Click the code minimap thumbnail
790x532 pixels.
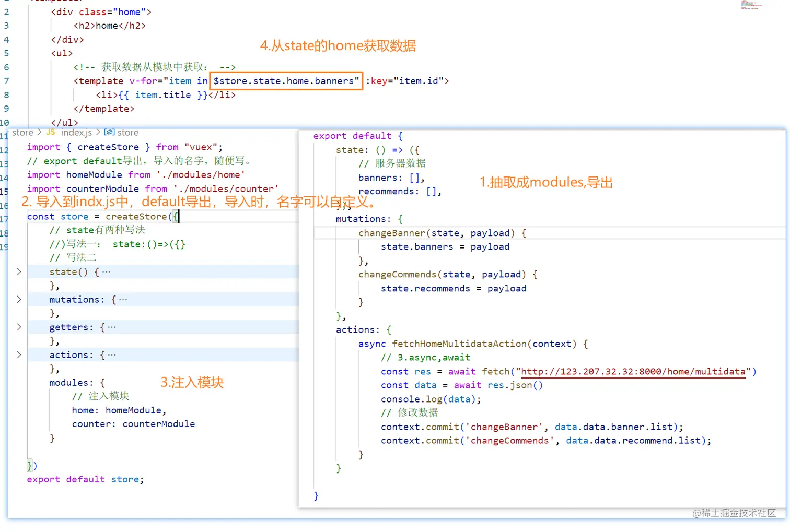pos(751,5)
